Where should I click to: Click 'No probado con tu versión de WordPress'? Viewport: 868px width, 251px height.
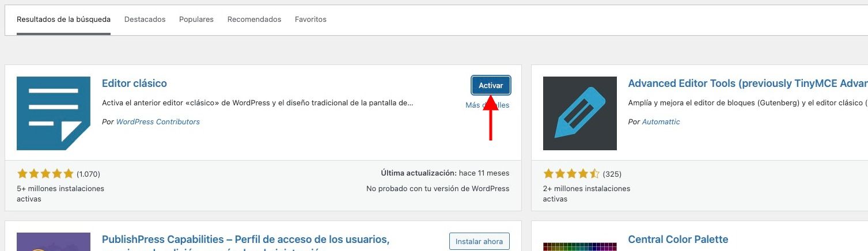438,188
